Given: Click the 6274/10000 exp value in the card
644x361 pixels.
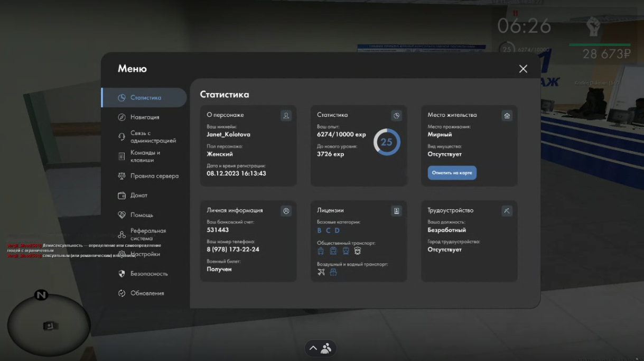Looking at the screenshot, I should pos(341,134).
